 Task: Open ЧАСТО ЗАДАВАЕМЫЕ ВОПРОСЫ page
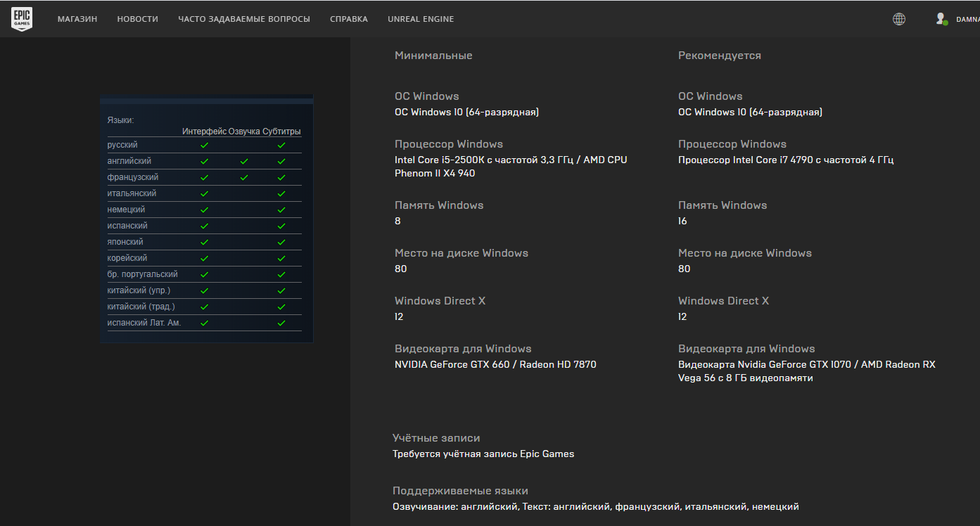coord(244,19)
